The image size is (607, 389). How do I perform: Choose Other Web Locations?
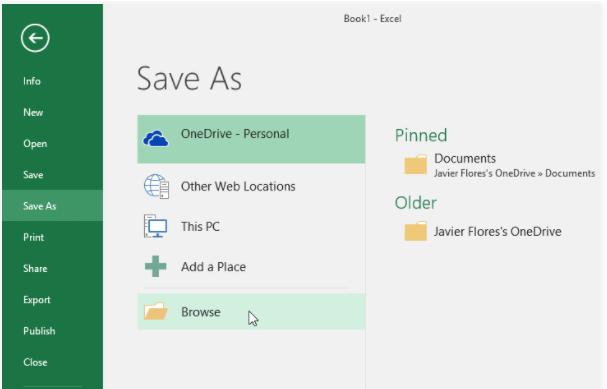(251, 187)
